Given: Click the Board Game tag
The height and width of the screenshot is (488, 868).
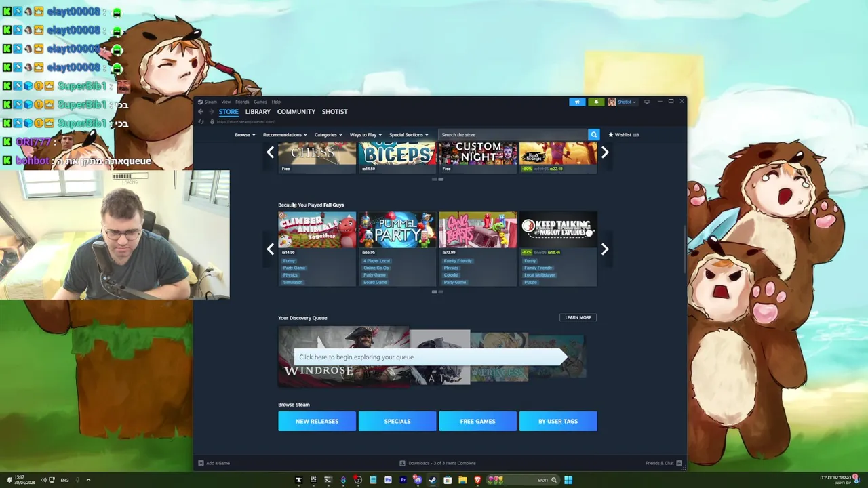Looking at the screenshot, I should tap(375, 282).
